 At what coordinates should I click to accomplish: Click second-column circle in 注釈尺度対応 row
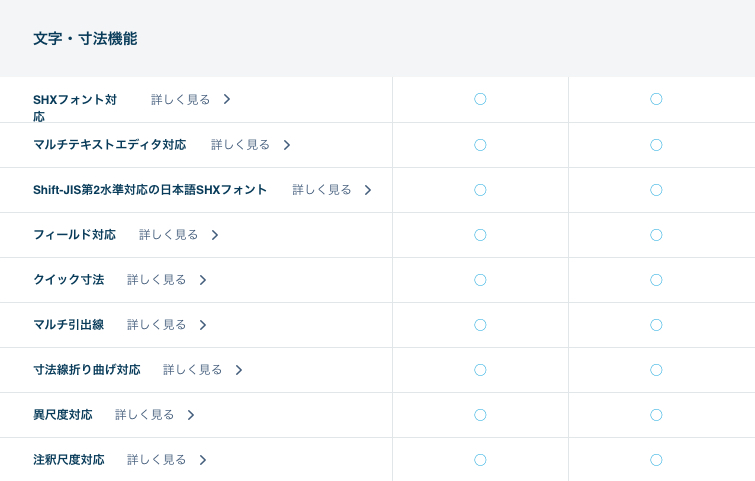pyautogui.click(x=656, y=460)
